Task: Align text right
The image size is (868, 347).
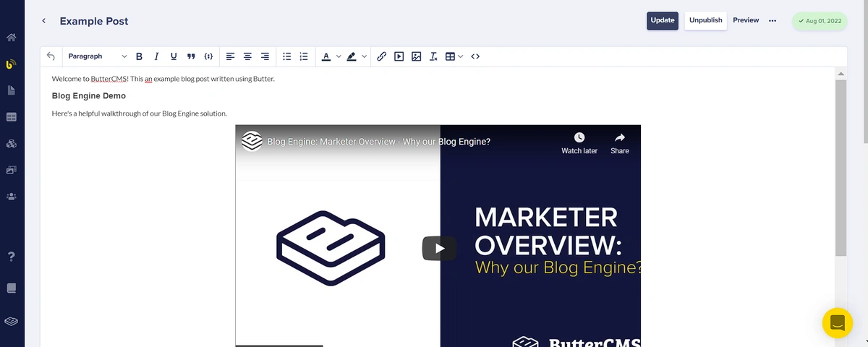Action: 265,56
